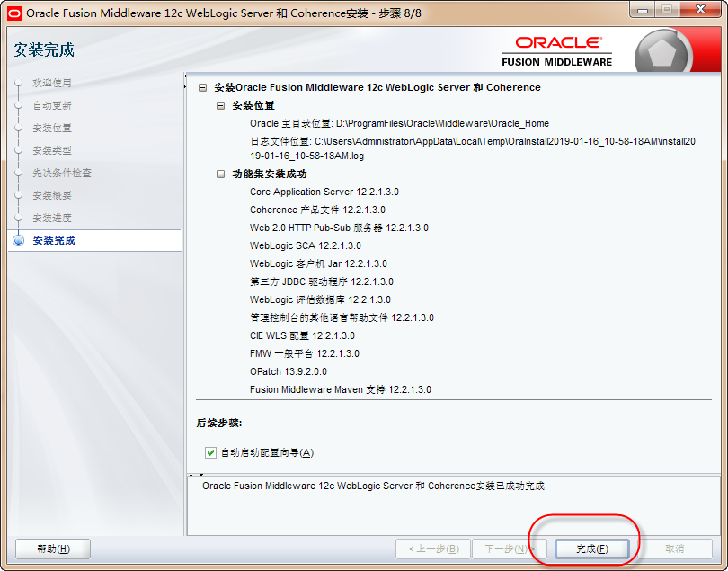Select Oracle 主目录位置 path line
The height and width of the screenshot is (571, 728).
[x=399, y=123]
